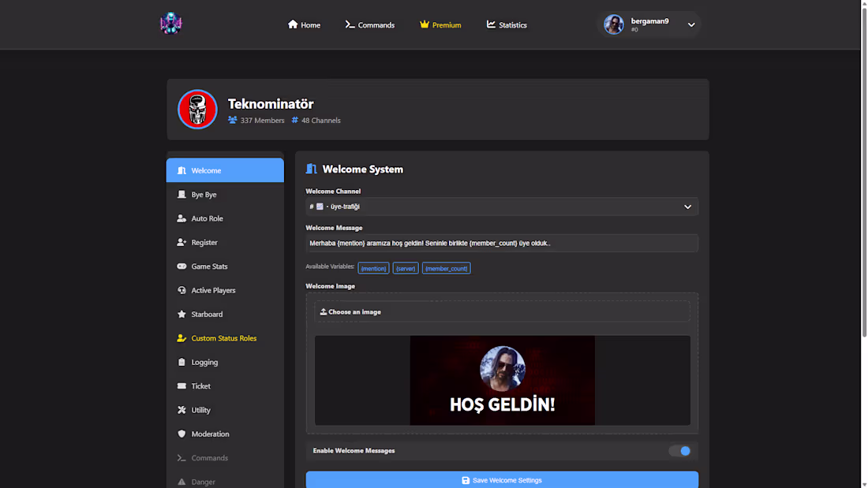Click the Ticket icon in sidebar
Viewport: 868px width, 488px height.
click(181, 386)
